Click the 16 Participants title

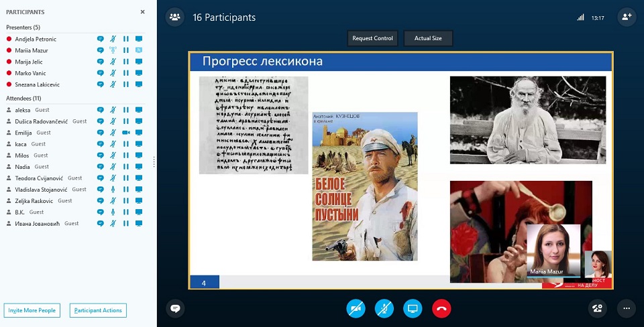224,17
